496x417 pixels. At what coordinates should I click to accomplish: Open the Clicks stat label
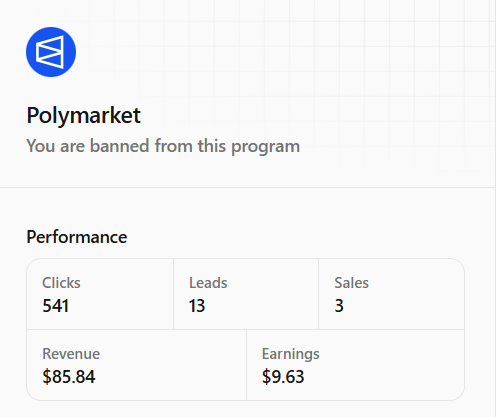tap(61, 283)
